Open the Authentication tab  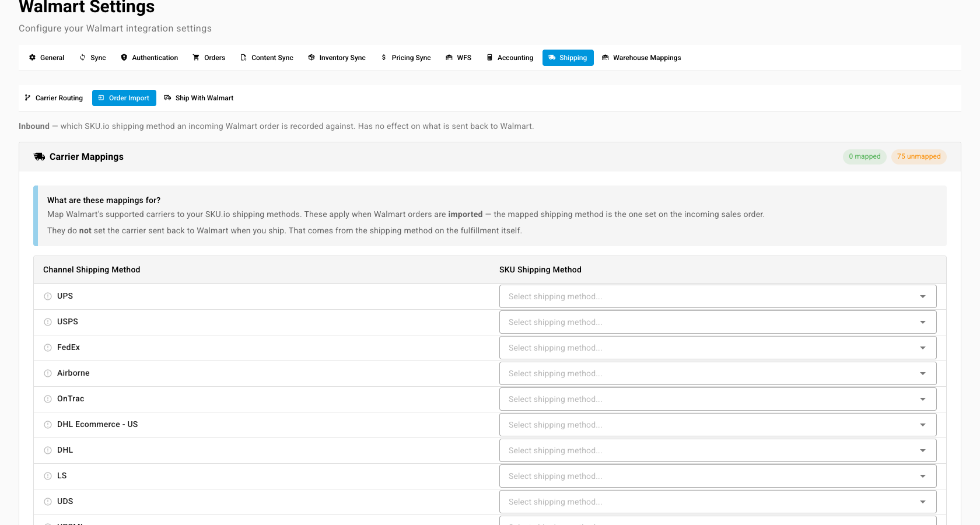(149, 58)
